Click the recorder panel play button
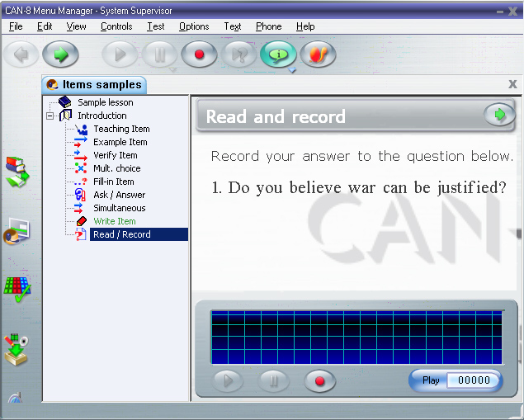 [228, 380]
